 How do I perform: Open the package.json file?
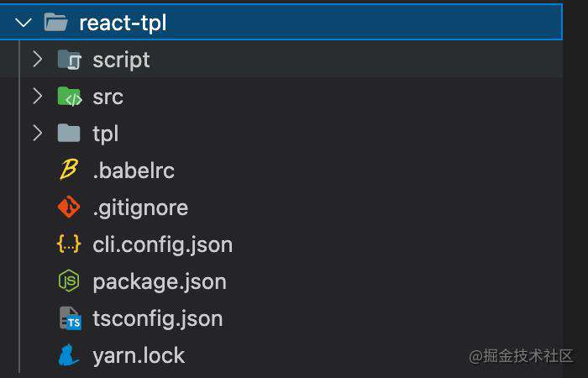(160, 282)
